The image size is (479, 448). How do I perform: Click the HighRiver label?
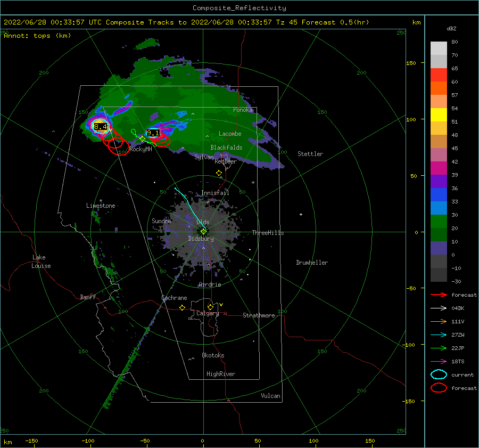(221, 374)
